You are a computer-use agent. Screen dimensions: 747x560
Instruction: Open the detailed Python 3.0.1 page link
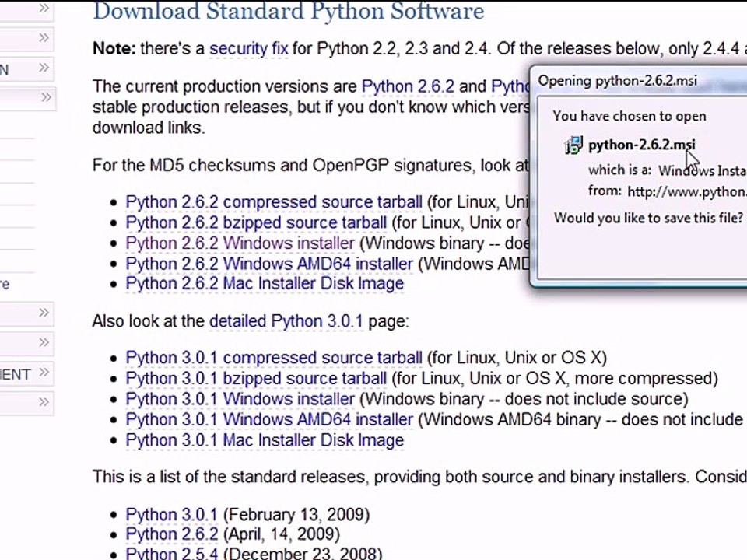click(x=286, y=321)
